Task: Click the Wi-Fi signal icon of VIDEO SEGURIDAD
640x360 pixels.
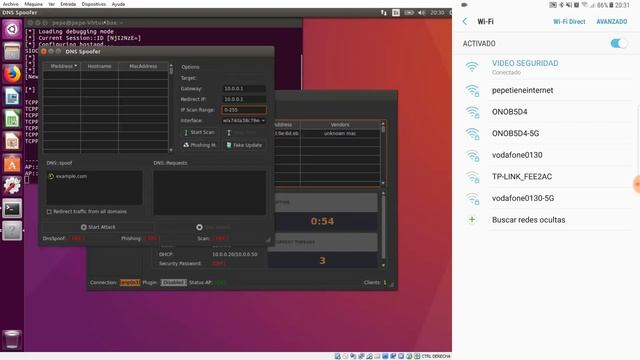Action: [472, 67]
